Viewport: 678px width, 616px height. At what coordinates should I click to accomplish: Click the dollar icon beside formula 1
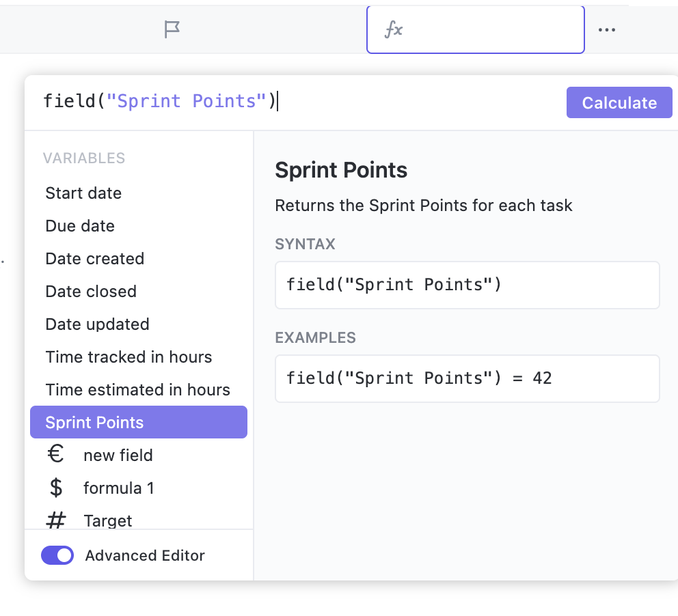[x=57, y=488]
